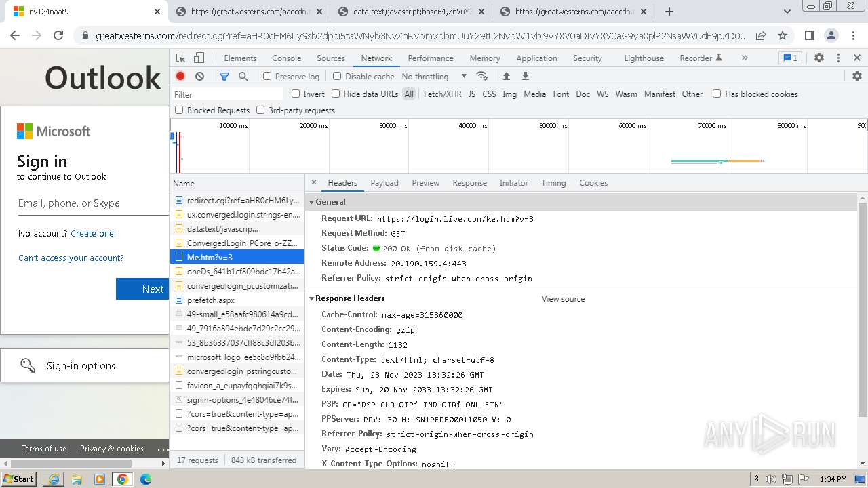Click the inspect element picker icon
Viewport: 868px width, 488px height.
[x=180, y=58]
